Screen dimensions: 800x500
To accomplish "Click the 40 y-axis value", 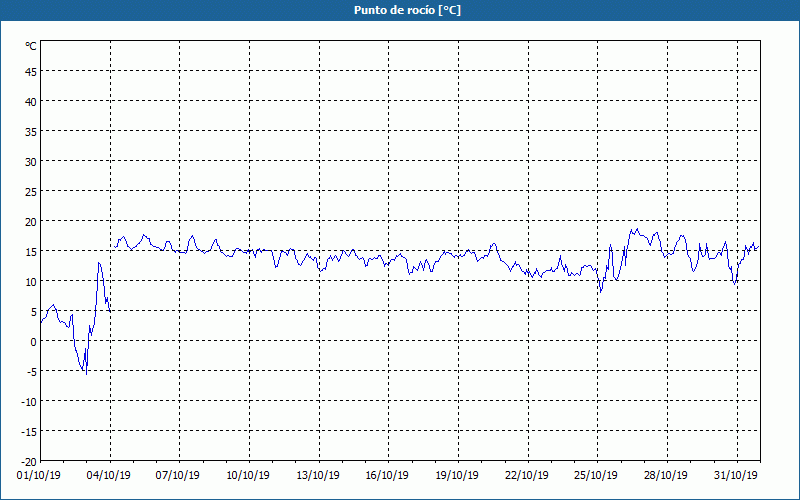I will tap(31, 102).
